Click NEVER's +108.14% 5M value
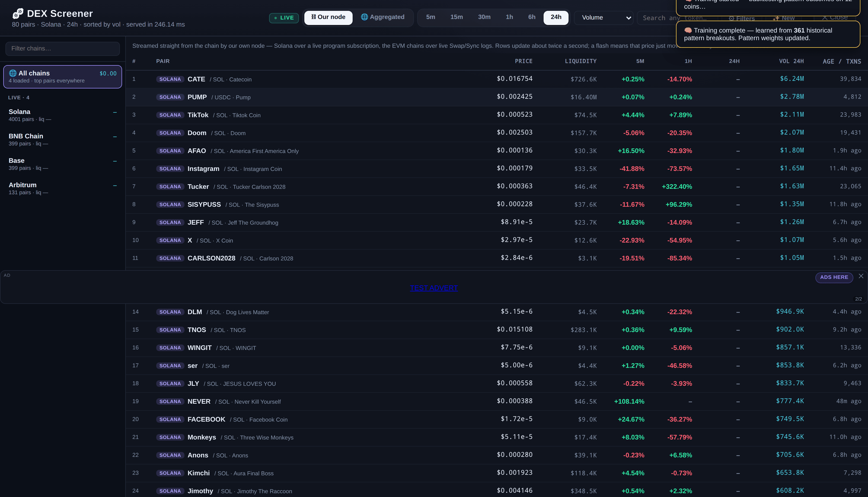 [x=629, y=402]
